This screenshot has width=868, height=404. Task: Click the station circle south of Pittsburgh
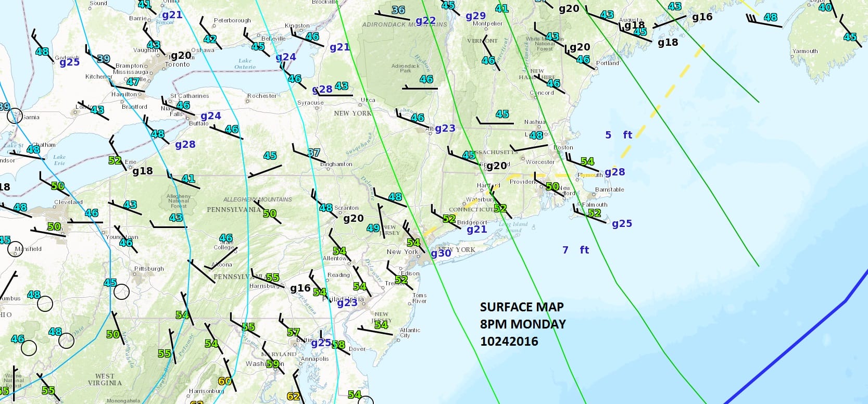click(x=121, y=292)
